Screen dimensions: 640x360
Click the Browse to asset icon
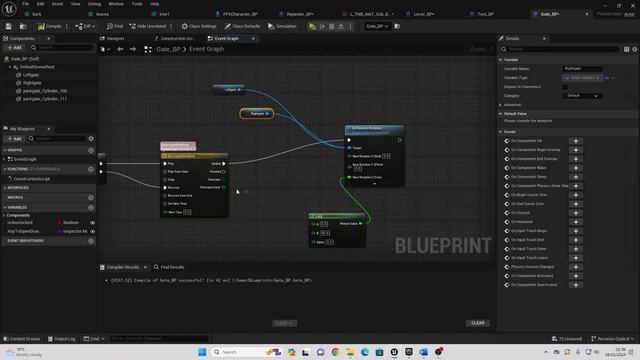(x=23, y=26)
